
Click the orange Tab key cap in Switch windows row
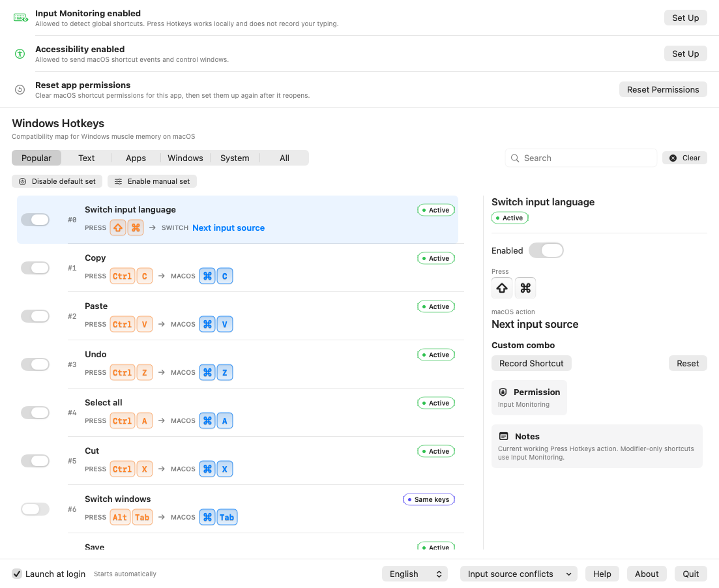point(142,518)
